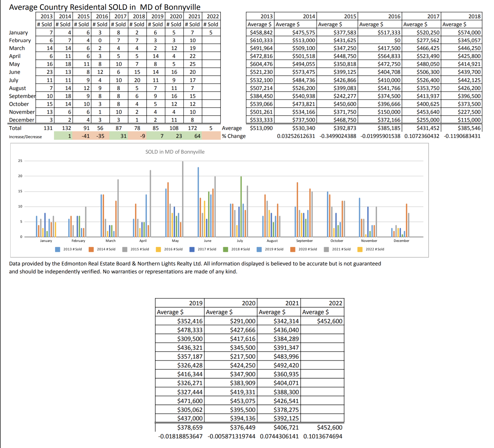
Task: Select the 0.03252612631 percent change value
Action: (x=296, y=136)
